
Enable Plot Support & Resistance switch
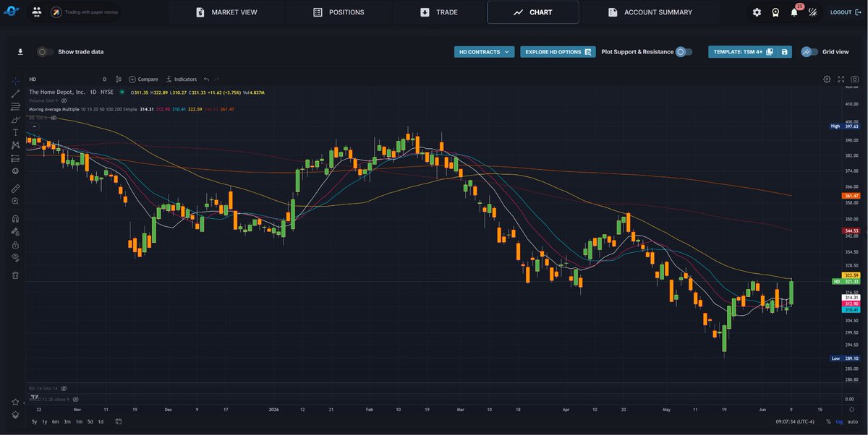pyautogui.click(x=684, y=52)
